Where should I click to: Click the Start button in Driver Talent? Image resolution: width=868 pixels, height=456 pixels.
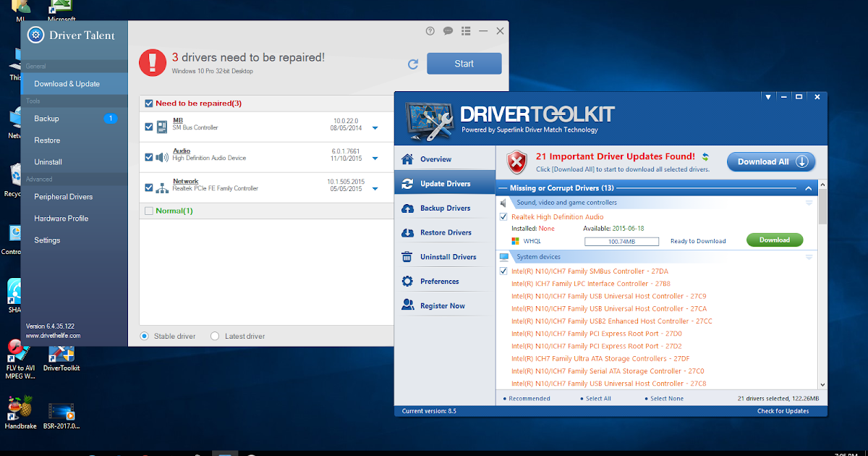point(464,64)
